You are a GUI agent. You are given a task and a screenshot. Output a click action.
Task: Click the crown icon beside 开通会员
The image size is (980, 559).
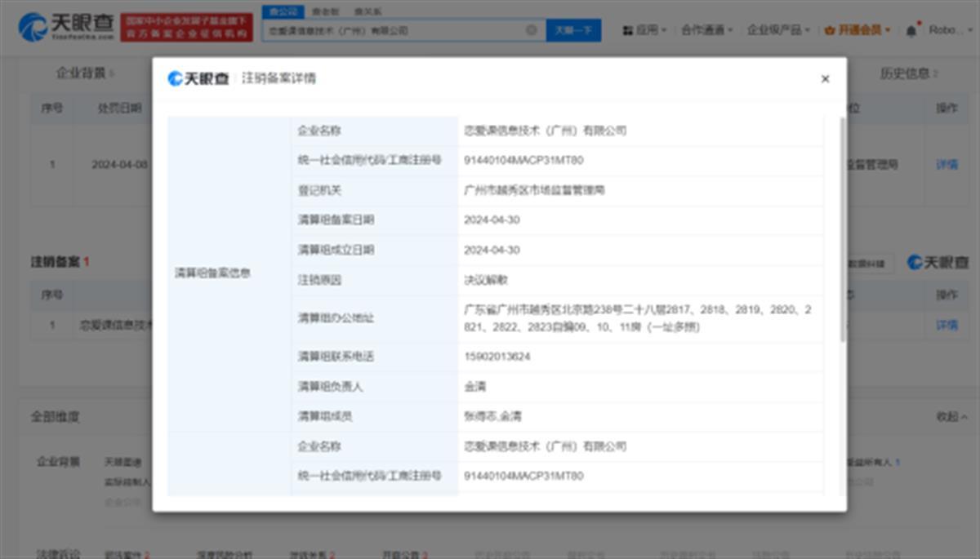coord(831,30)
